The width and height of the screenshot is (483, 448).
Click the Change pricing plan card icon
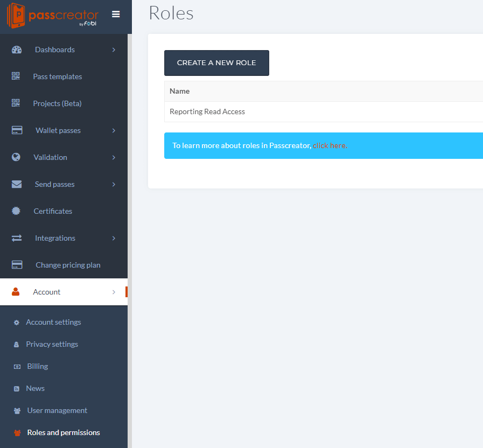pyautogui.click(x=17, y=265)
